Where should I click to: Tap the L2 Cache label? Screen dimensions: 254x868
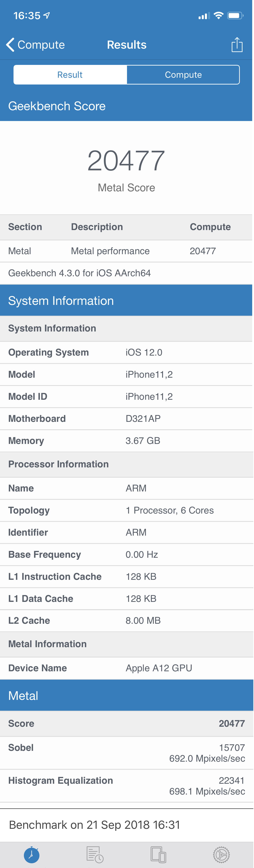[x=29, y=621]
